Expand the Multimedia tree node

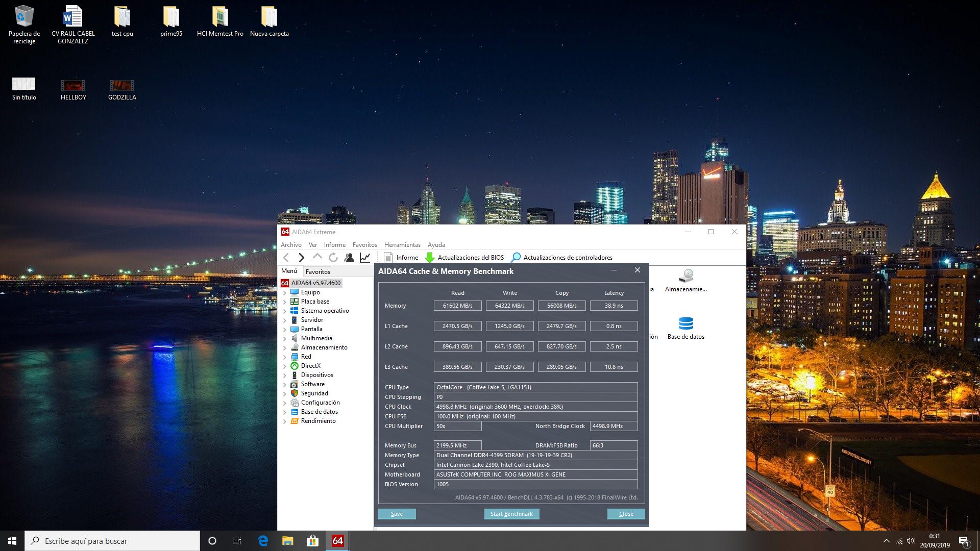(285, 338)
